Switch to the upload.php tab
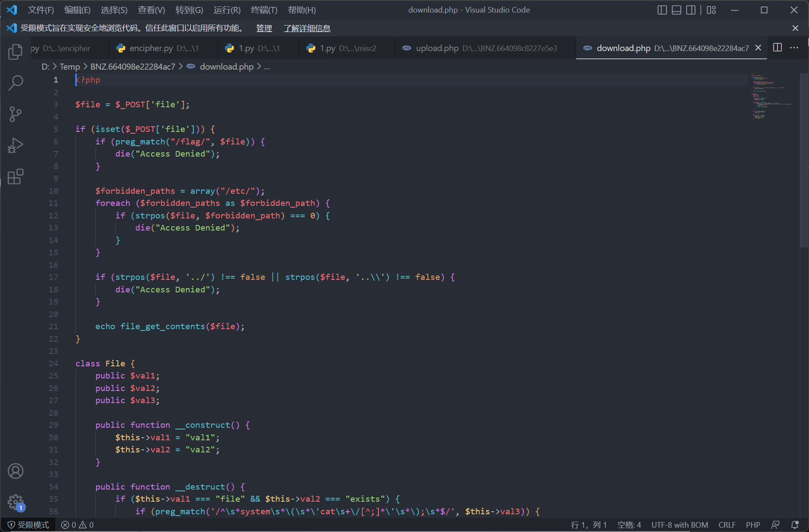This screenshot has height=532, width=809. 485,48
